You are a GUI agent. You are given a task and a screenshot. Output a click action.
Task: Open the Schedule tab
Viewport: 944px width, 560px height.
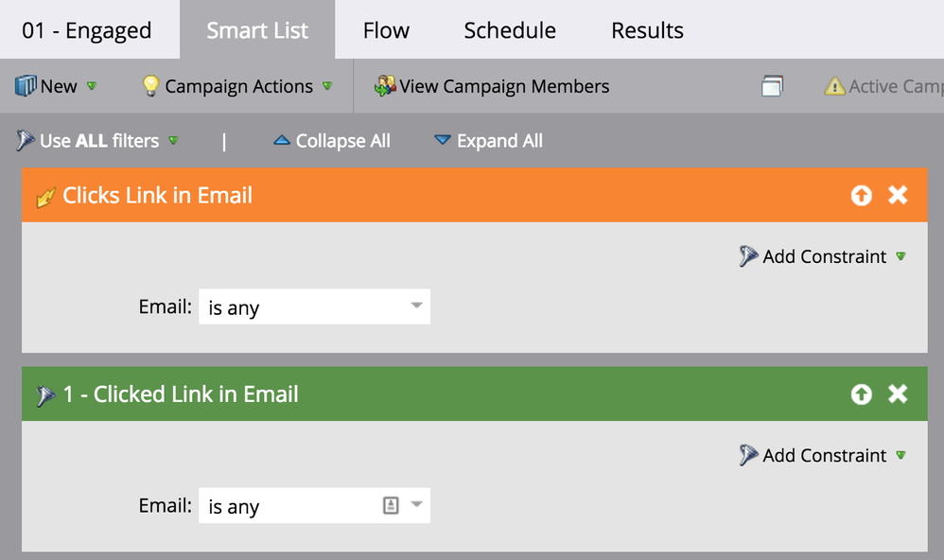coord(509,30)
